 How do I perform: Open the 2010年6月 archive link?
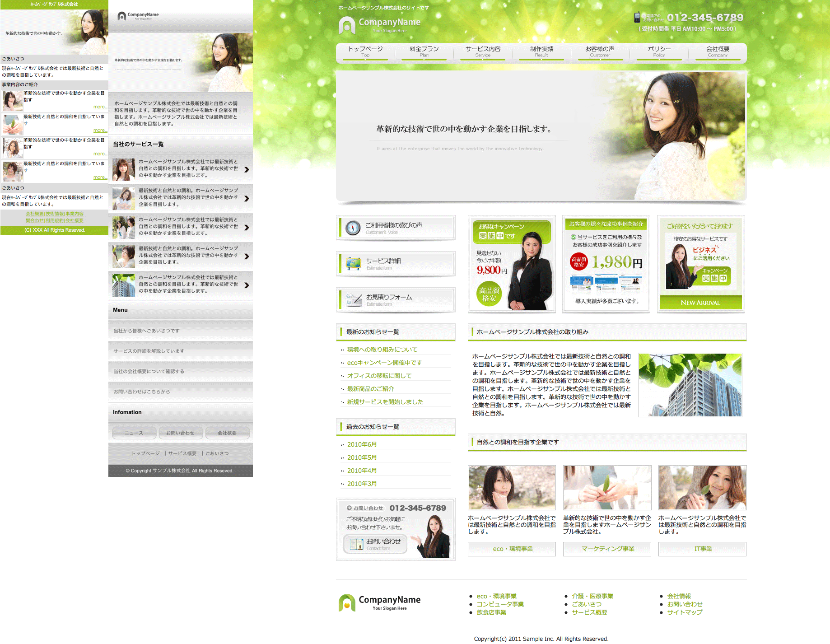(x=362, y=444)
